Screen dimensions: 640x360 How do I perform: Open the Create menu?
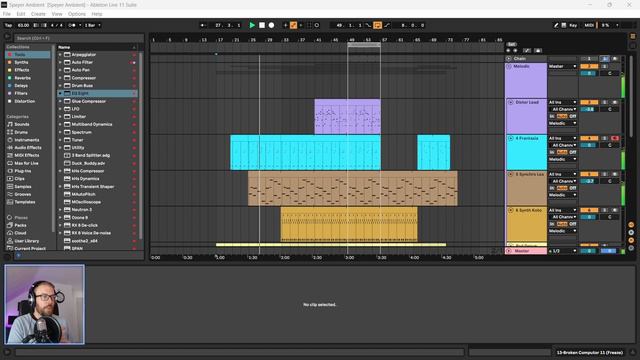(x=38, y=14)
